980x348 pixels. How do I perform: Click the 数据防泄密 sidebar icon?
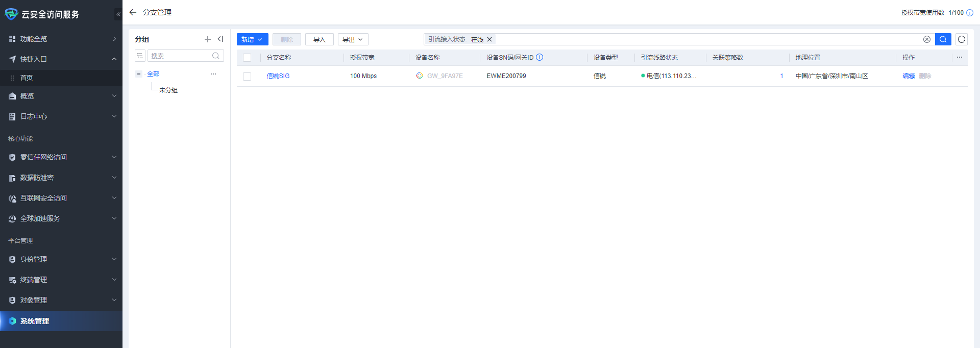pyautogui.click(x=12, y=178)
